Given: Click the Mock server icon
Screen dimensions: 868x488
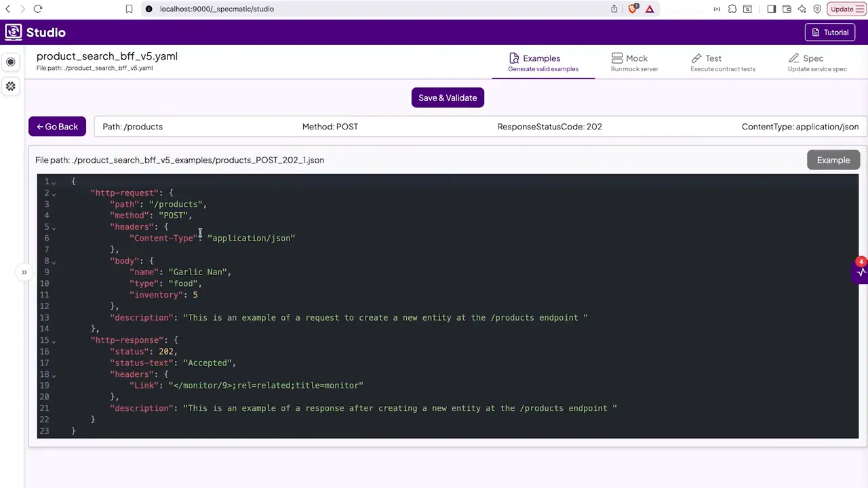Looking at the screenshot, I should click(617, 58).
